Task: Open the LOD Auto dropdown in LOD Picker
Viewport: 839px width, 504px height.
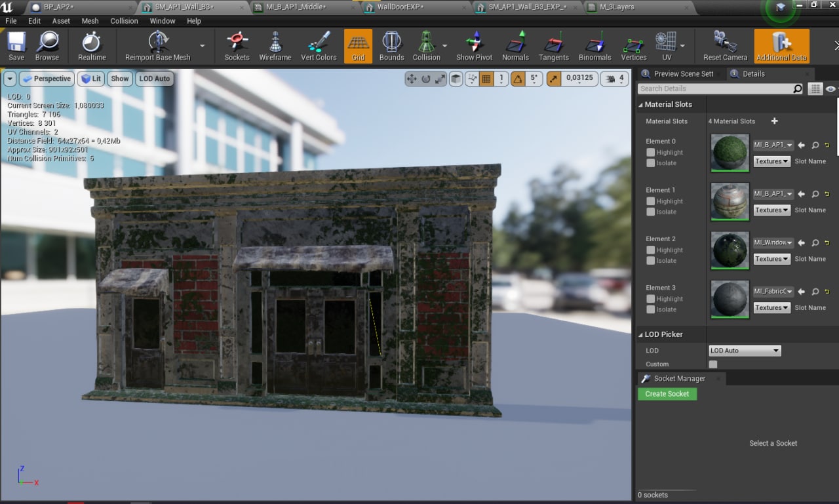Action: coord(745,351)
